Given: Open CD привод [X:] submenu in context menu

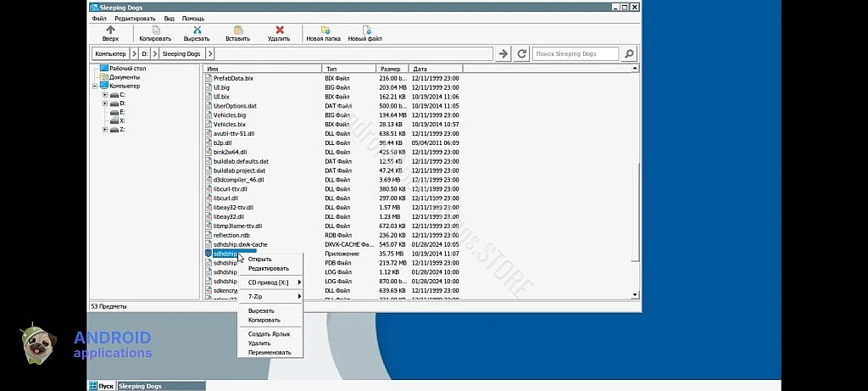Looking at the screenshot, I should [270, 282].
